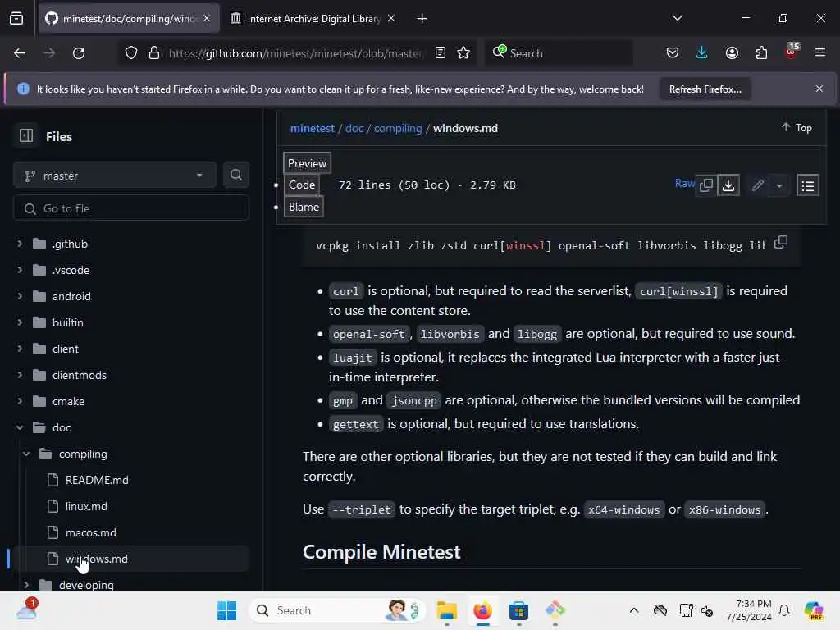The image size is (840, 630).
Task: Reload the current GitHub page
Action: pos(79,53)
